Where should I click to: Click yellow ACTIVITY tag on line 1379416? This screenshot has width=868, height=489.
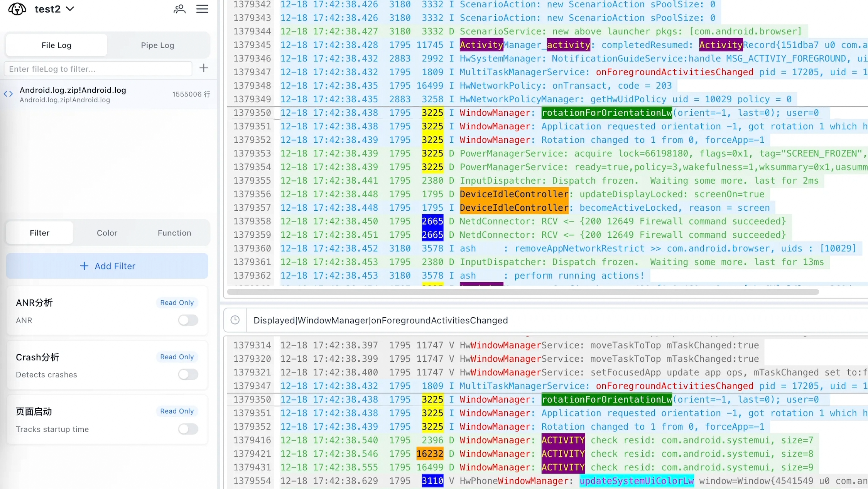(563, 440)
